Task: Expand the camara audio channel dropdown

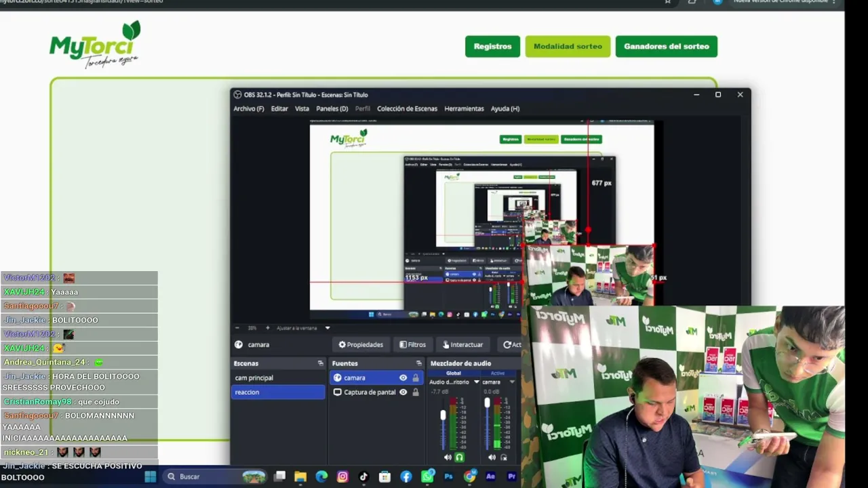Action: [x=512, y=382]
